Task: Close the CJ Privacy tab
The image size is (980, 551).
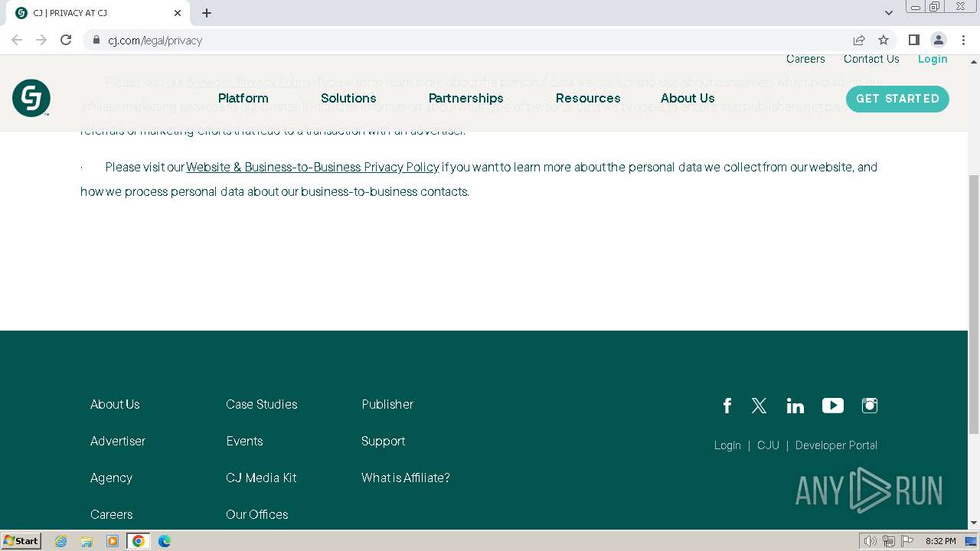Action: tap(178, 13)
